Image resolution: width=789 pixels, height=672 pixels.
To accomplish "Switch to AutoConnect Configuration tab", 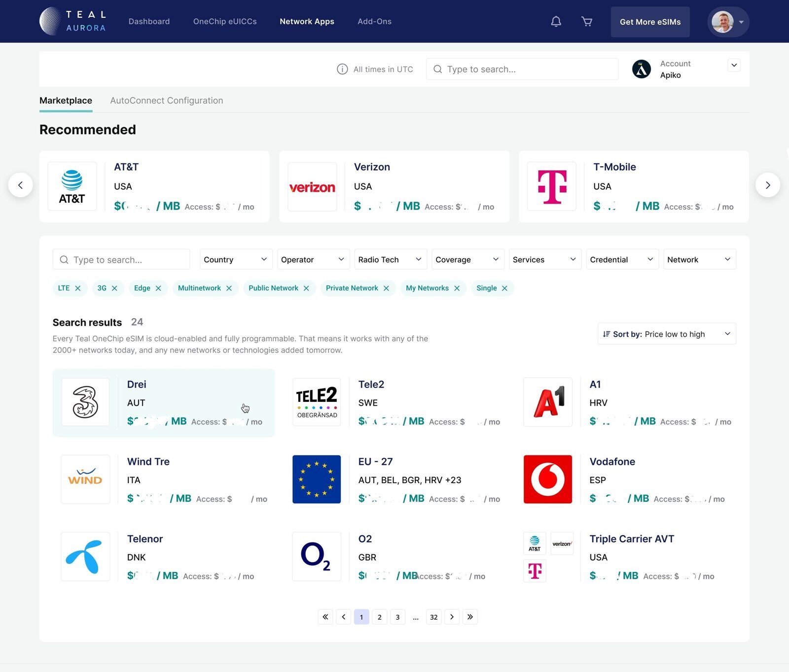I will [166, 101].
